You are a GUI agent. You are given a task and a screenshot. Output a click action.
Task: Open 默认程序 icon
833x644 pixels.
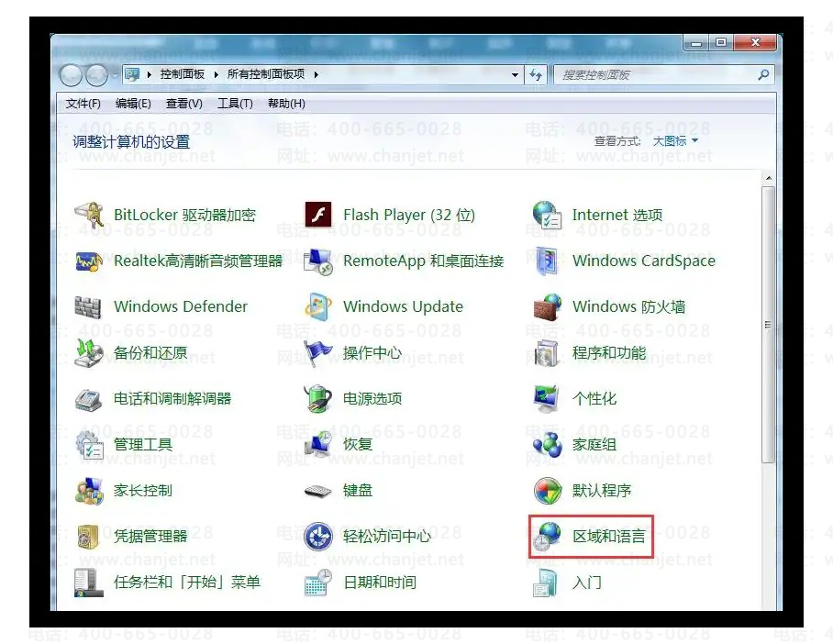(x=547, y=491)
